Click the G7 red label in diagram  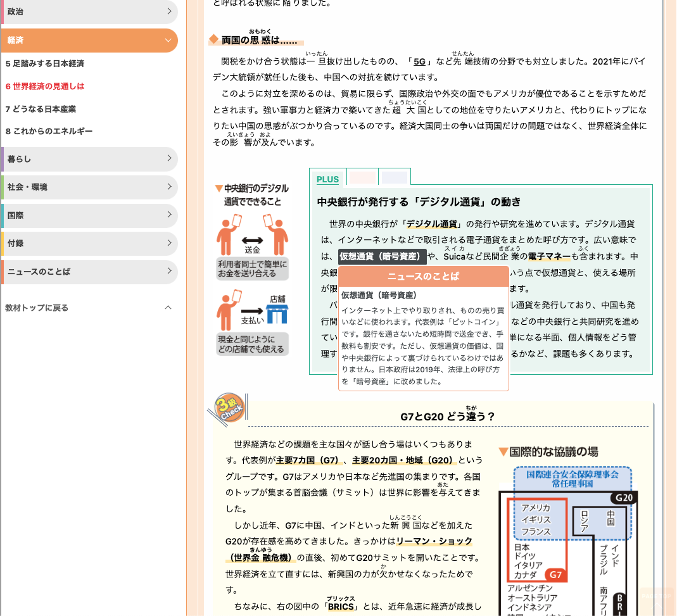click(555, 575)
